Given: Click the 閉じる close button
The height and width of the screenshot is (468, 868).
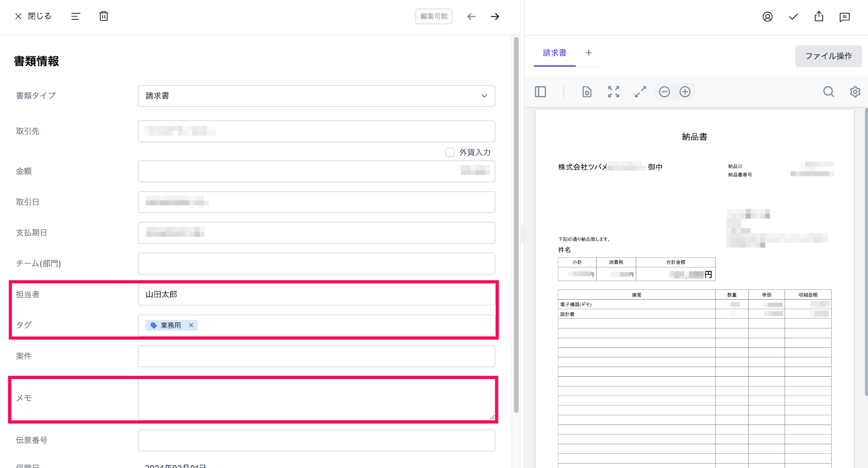Looking at the screenshot, I should [33, 16].
